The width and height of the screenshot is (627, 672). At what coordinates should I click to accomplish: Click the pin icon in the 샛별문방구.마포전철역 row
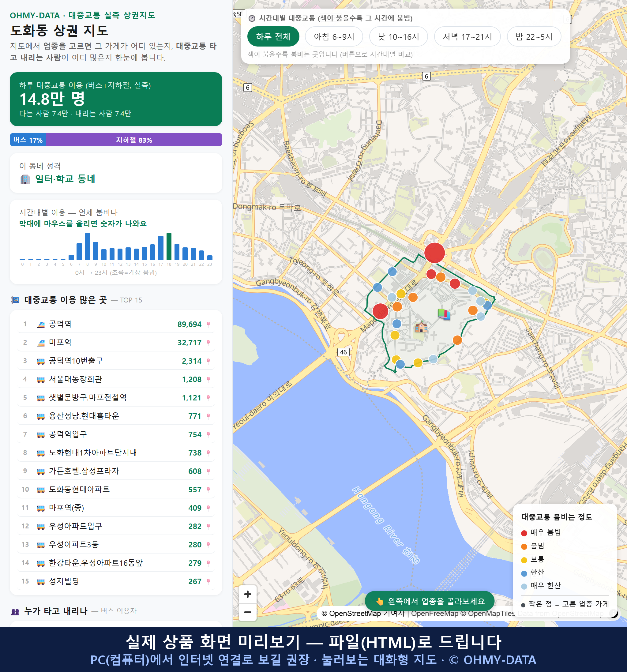[x=208, y=398]
